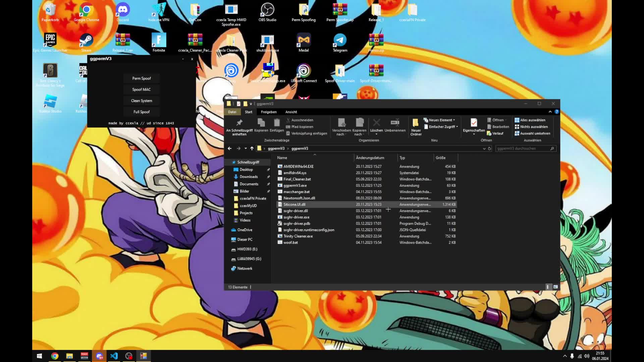Viewport: 644px width, 362px height.
Task: Switch to the Ansicht ribbon tab
Action: coord(291,112)
